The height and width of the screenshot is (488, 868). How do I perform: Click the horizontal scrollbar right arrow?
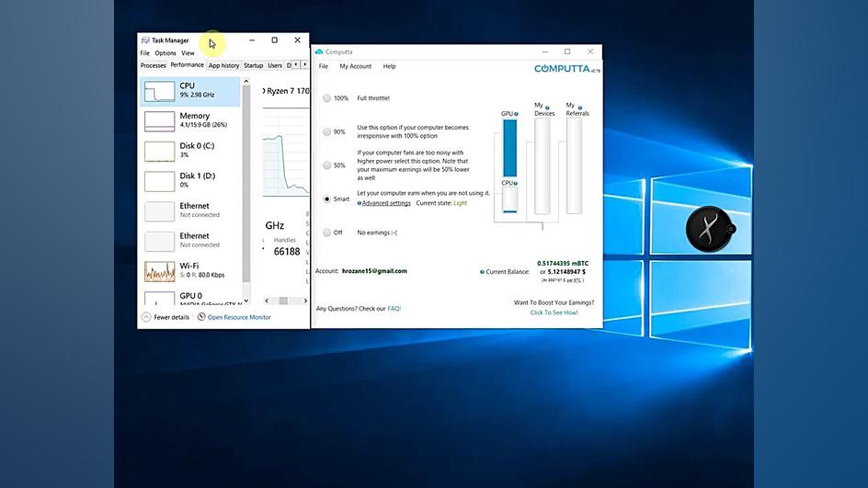coord(305,301)
